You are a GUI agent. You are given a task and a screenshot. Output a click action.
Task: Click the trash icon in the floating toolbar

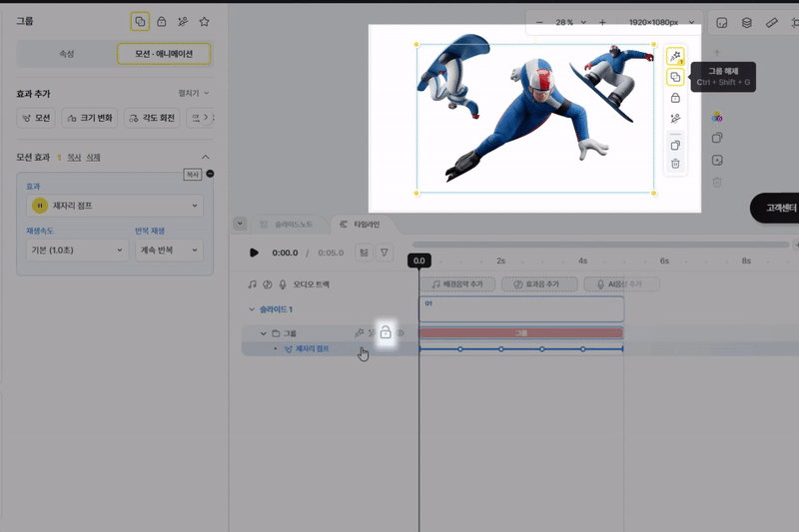675,164
